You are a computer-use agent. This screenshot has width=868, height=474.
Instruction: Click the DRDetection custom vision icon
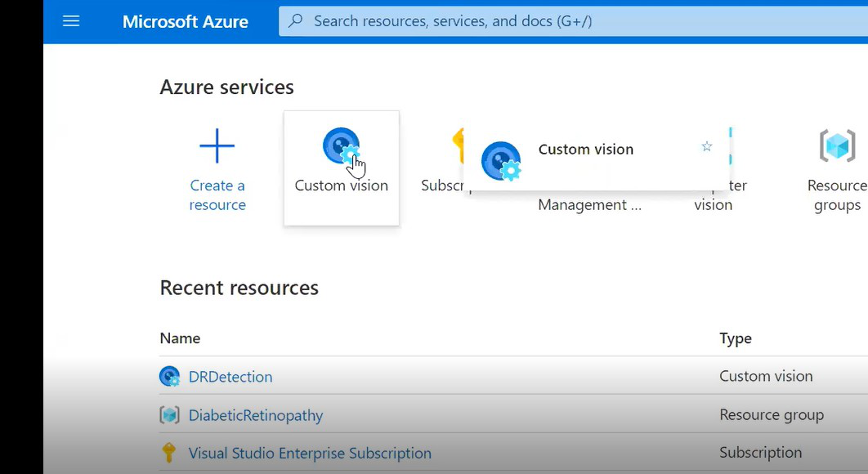(x=169, y=377)
